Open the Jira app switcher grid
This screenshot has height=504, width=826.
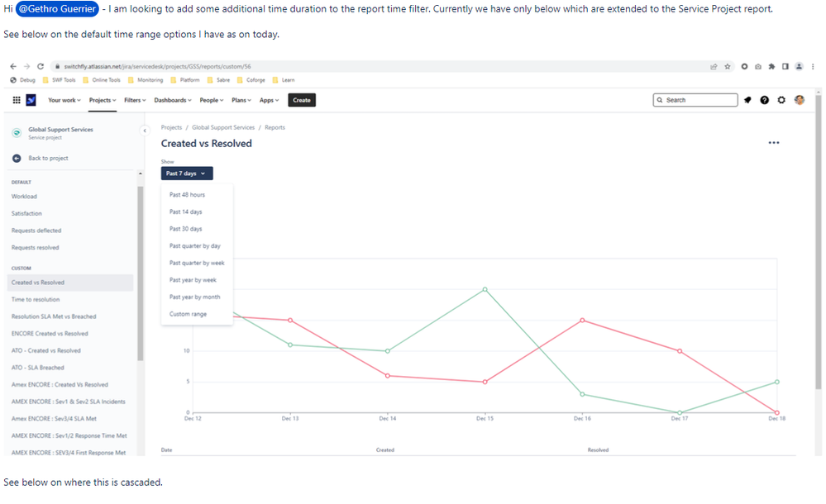pyautogui.click(x=17, y=100)
